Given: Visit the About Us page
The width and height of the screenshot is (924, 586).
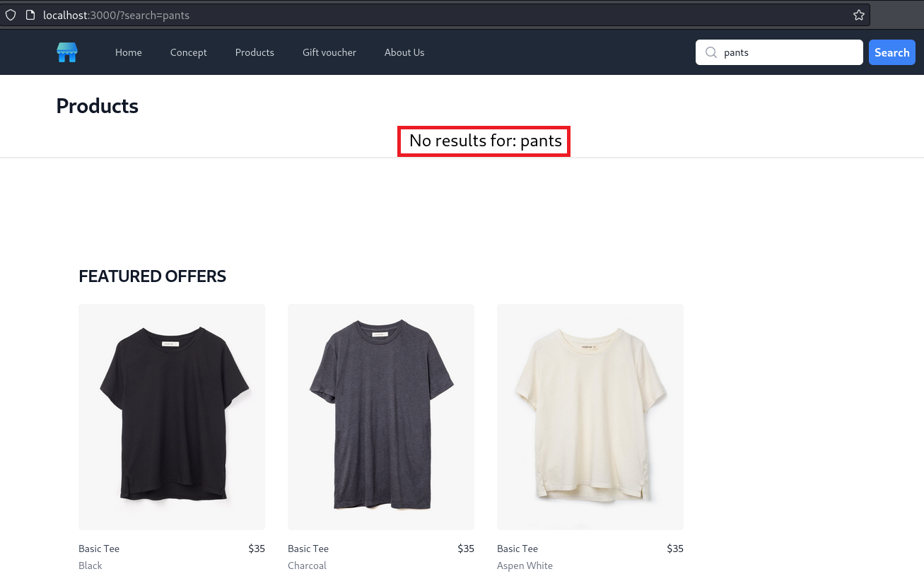Looking at the screenshot, I should pos(404,52).
